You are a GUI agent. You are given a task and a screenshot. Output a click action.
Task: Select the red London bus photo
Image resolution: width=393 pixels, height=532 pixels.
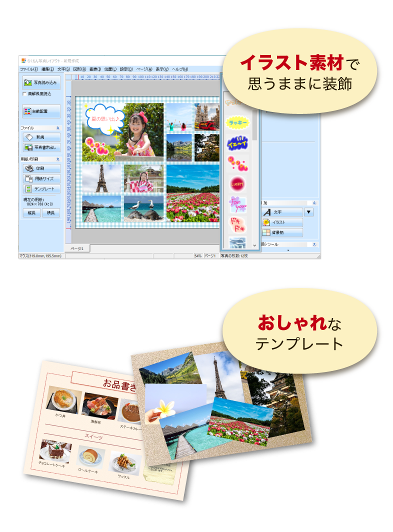(207, 117)
